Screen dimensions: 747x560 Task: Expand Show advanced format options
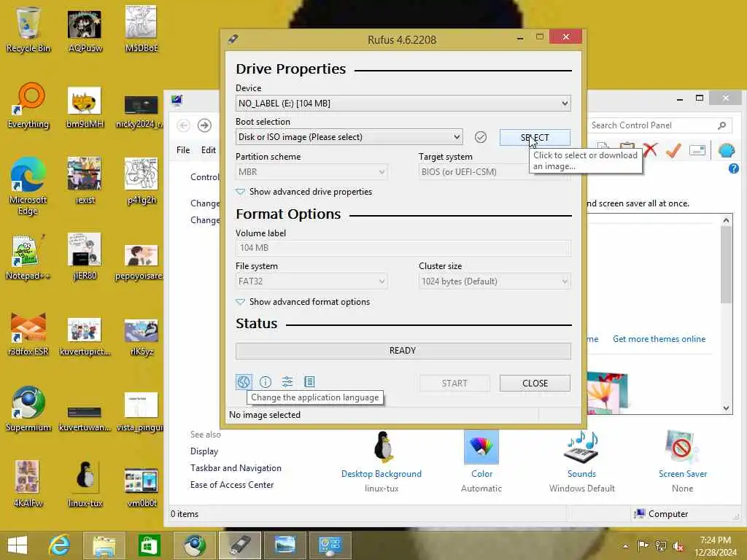coord(303,302)
